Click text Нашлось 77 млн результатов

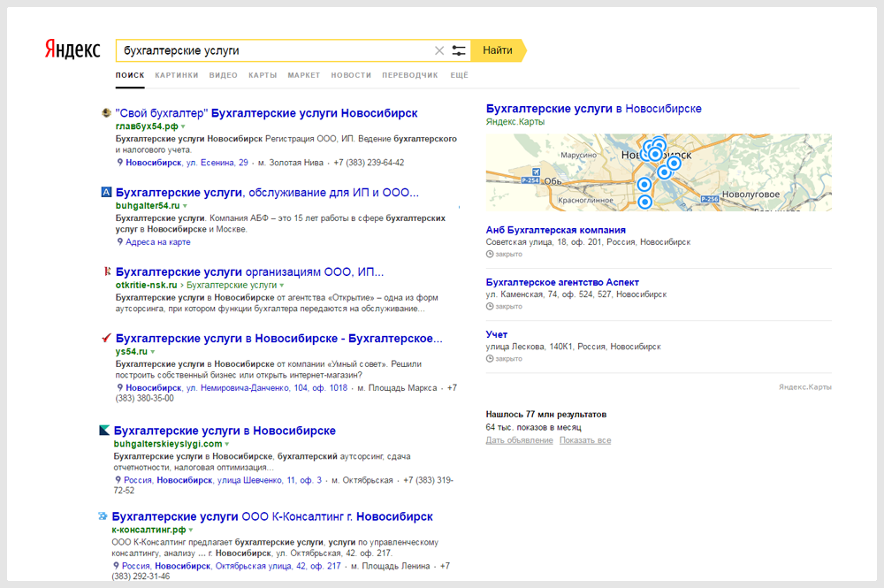[545, 415]
